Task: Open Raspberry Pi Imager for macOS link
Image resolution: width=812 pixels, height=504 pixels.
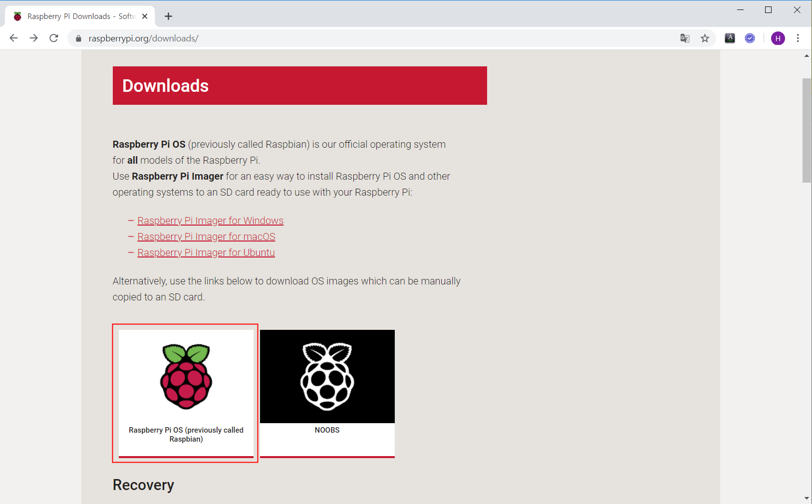Action: click(206, 237)
